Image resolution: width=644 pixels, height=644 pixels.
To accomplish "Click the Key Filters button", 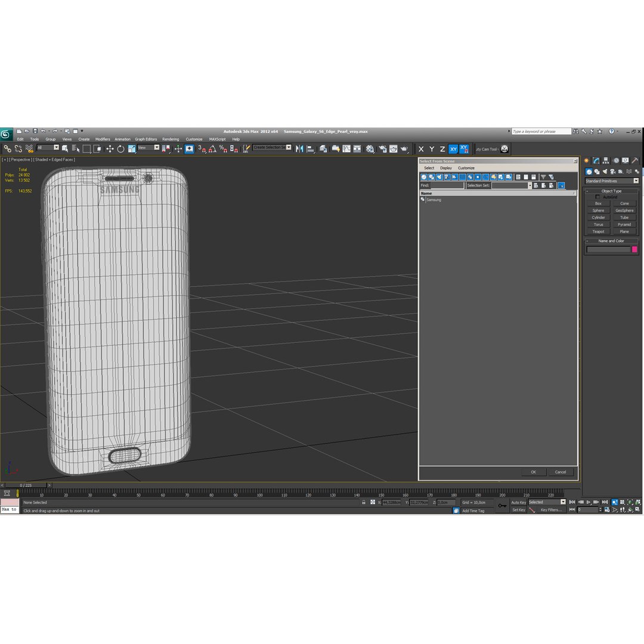I will click(551, 510).
